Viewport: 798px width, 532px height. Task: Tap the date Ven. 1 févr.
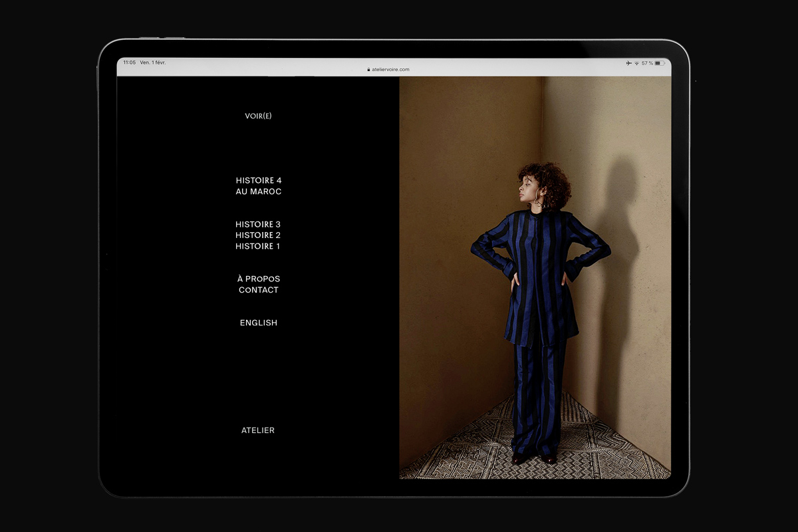pos(153,63)
